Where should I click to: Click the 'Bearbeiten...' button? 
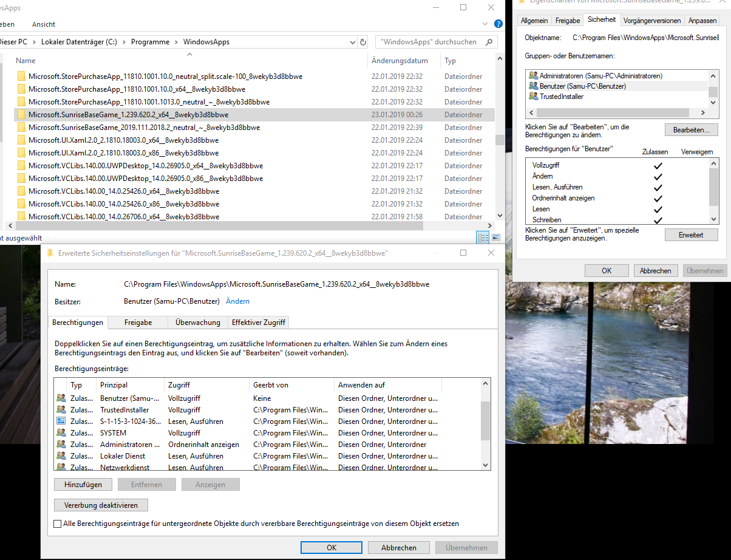point(691,130)
